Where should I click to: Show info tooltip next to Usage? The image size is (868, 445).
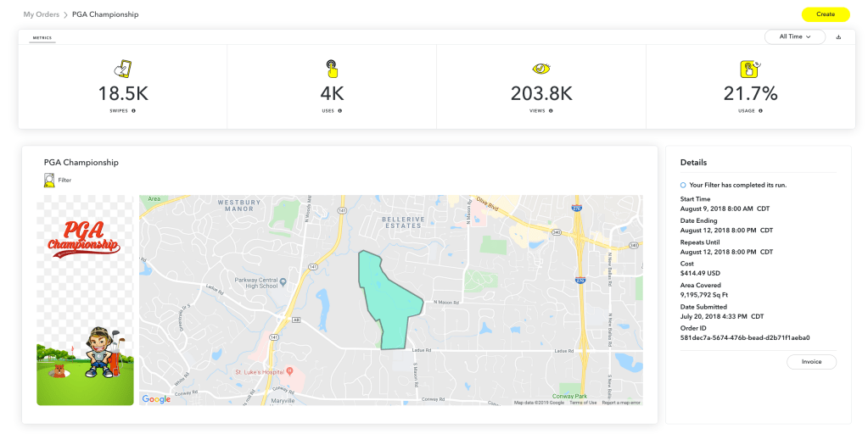point(763,111)
